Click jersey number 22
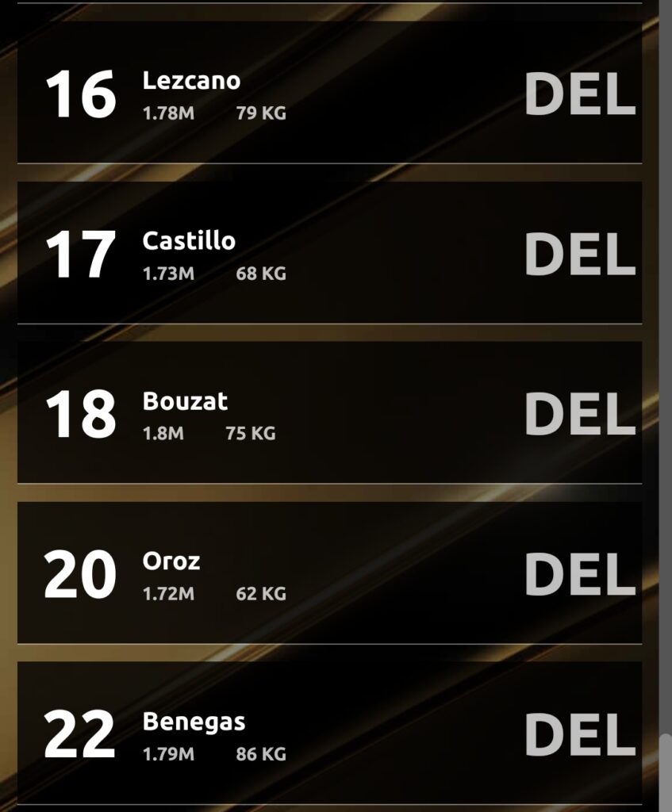This screenshot has height=812, width=672. tap(80, 735)
